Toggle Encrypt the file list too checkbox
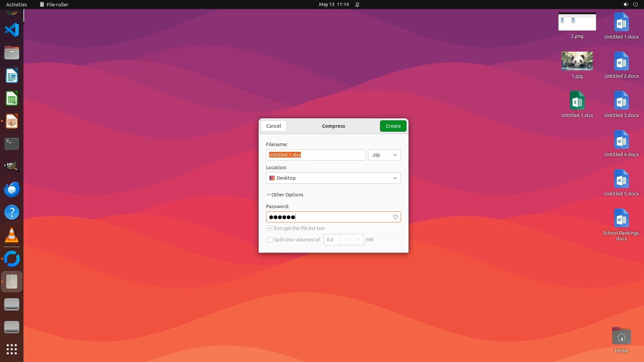This screenshot has height=362, width=644. (270, 228)
